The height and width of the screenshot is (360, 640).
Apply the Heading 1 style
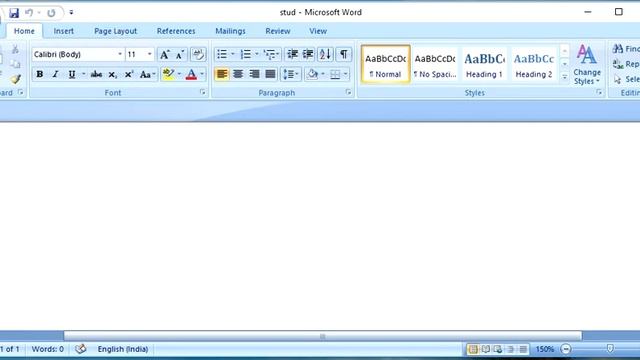pyautogui.click(x=484, y=64)
